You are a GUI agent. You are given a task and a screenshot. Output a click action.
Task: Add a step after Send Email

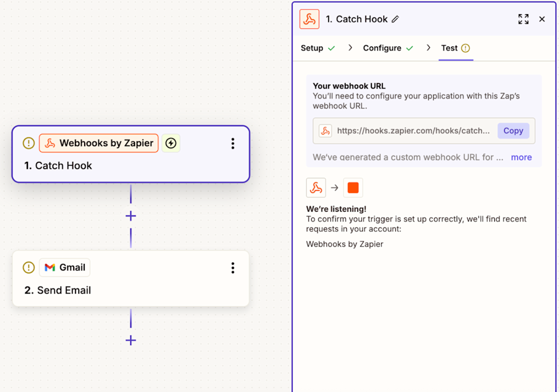click(x=131, y=340)
